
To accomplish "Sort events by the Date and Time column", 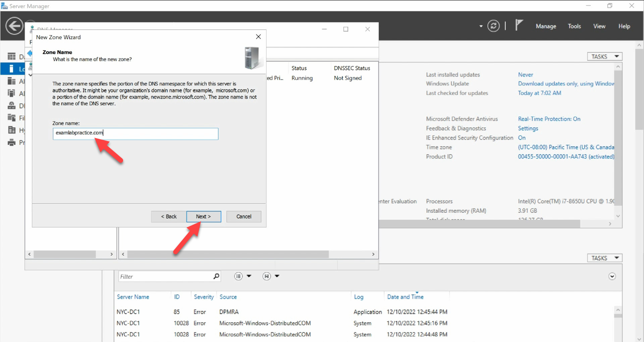I will (x=405, y=297).
